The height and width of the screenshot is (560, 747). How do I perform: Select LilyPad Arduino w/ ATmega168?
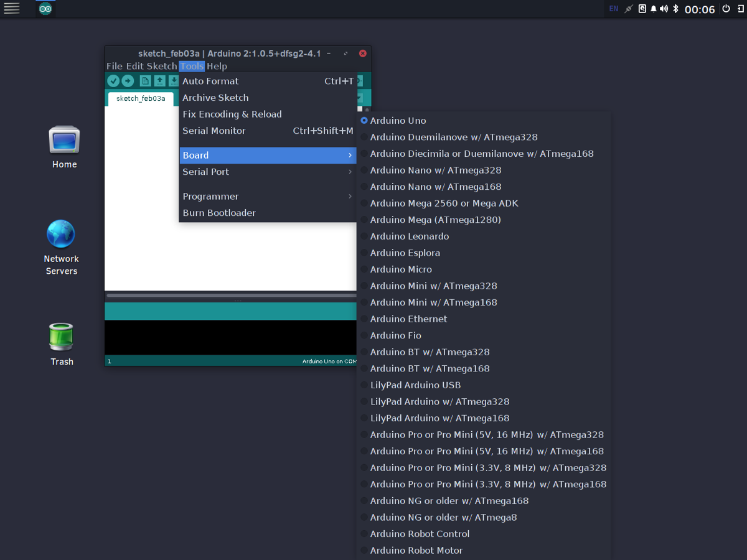tap(484, 418)
